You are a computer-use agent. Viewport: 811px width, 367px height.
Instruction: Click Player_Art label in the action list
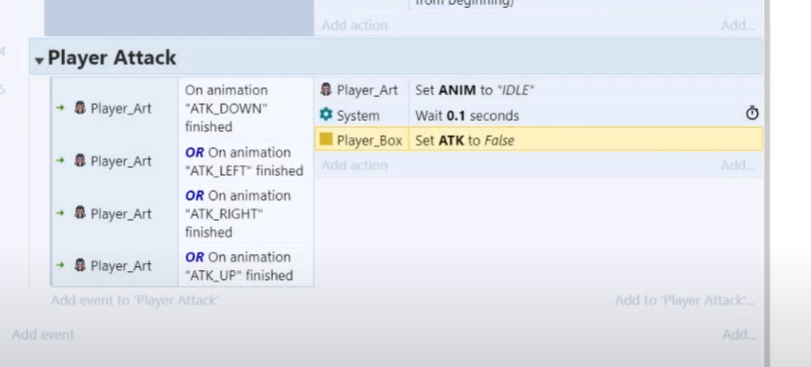click(367, 90)
